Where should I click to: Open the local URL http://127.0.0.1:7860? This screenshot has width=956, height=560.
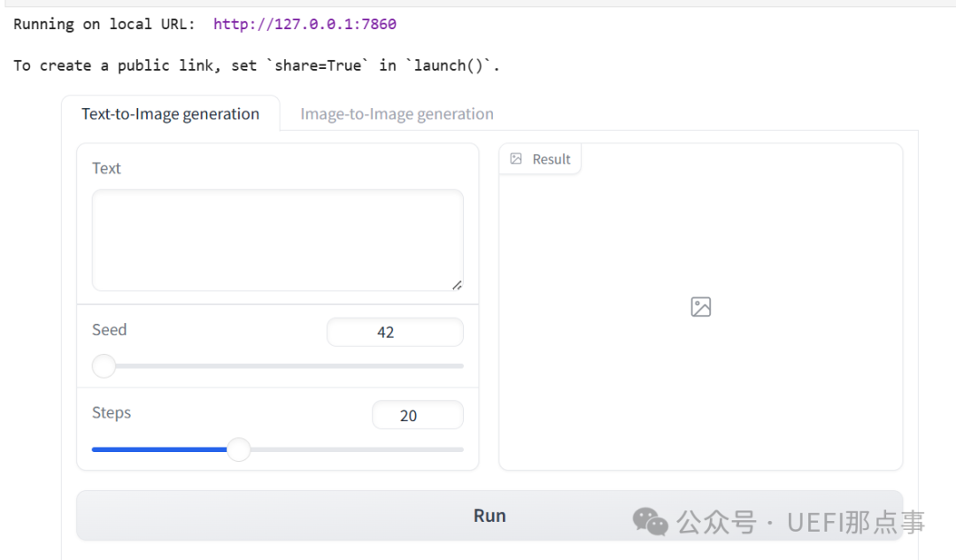click(x=305, y=24)
